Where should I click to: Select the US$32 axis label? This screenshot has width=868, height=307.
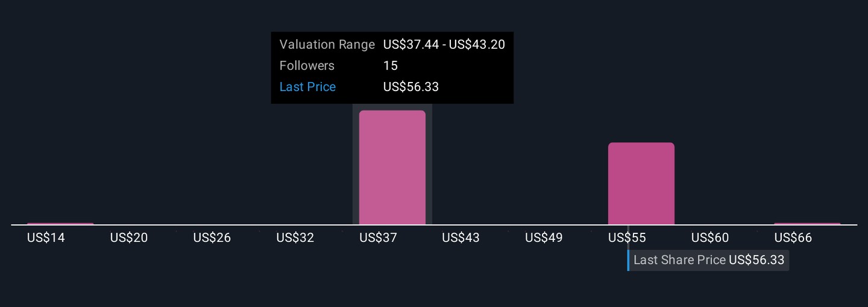(295, 238)
